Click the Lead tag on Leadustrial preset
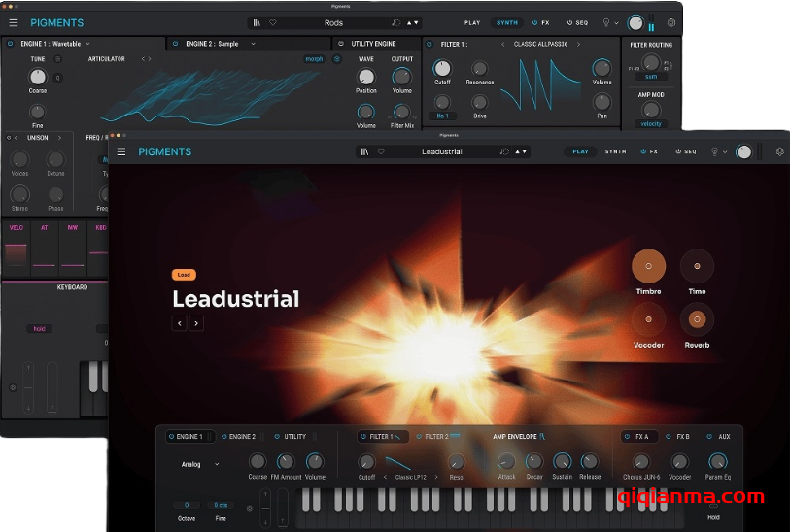This screenshot has height=532, width=790. pos(184,275)
